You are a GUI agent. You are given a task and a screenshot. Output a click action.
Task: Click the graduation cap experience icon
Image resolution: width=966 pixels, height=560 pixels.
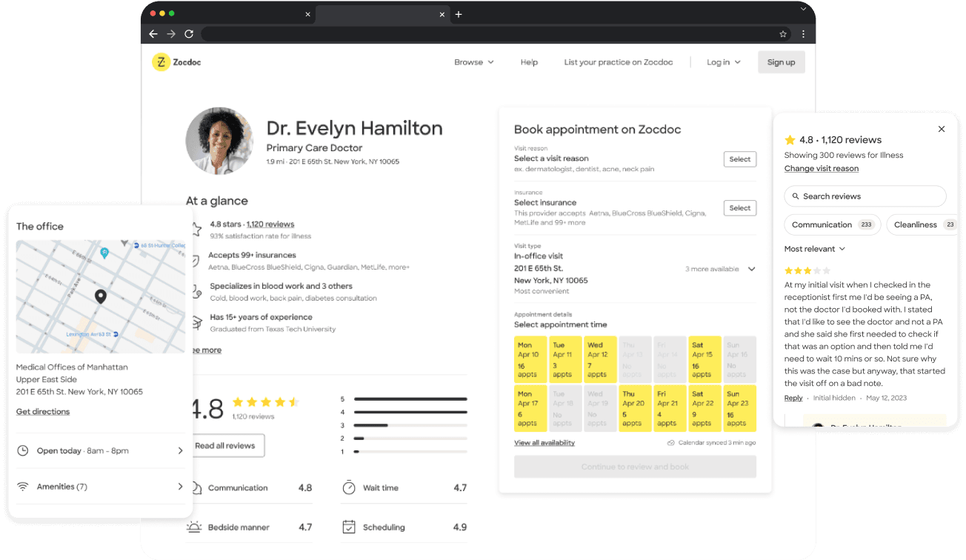(x=196, y=322)
